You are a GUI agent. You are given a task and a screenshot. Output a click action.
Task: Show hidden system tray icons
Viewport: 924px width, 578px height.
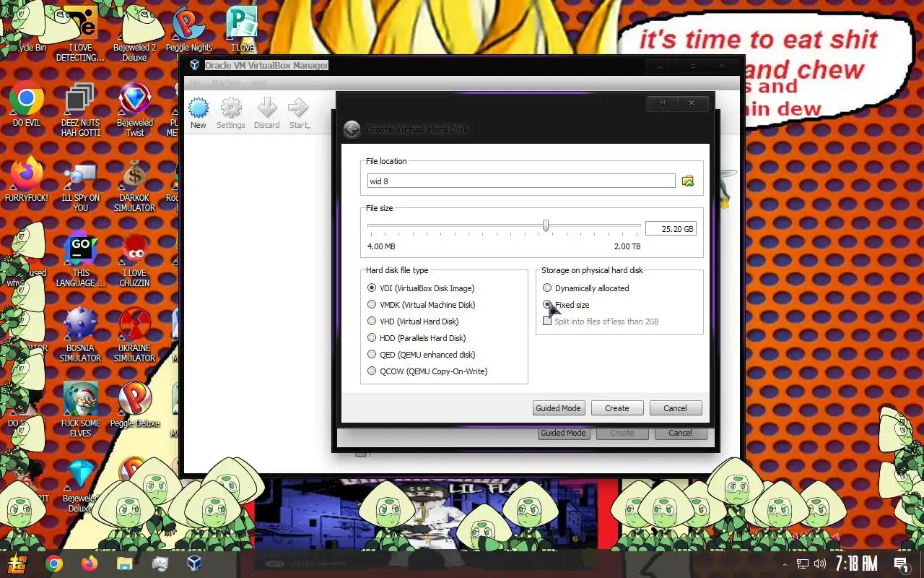[785, 564]
